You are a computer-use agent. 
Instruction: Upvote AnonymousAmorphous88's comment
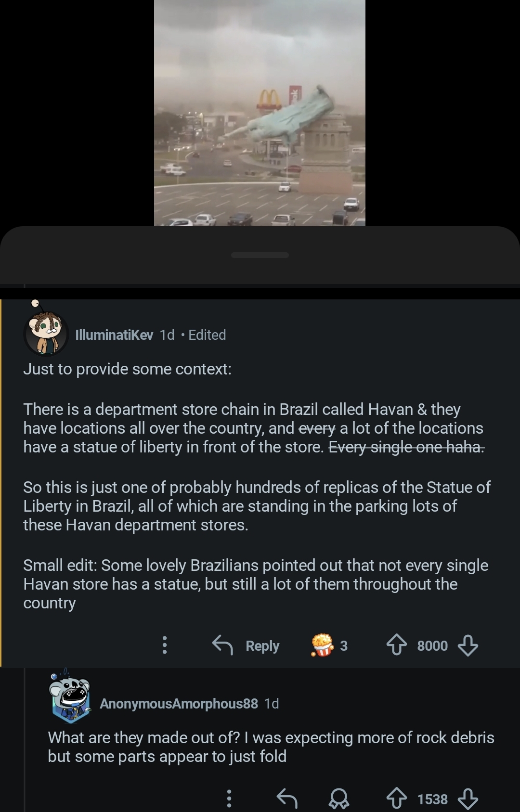tap(397, 799)
